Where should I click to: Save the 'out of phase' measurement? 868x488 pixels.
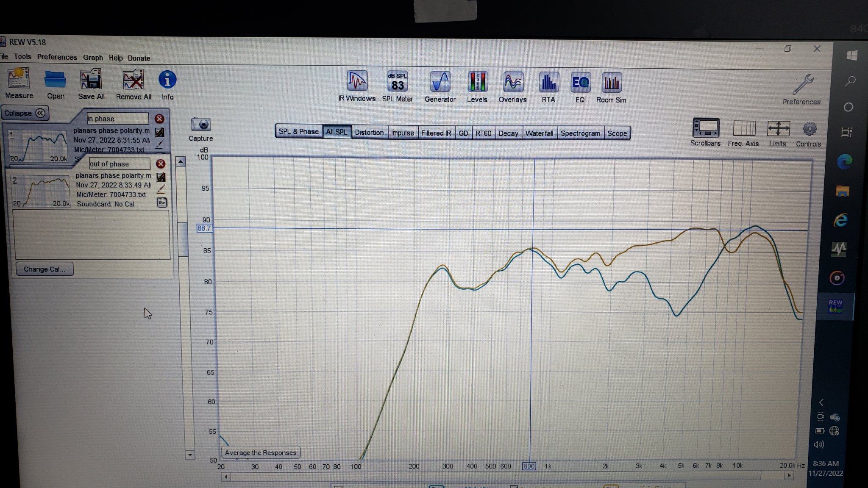coord(161,177)
